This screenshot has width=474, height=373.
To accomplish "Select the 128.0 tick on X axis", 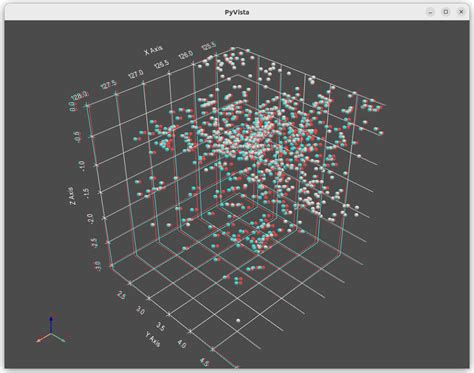I will click(x=80, y=96).
